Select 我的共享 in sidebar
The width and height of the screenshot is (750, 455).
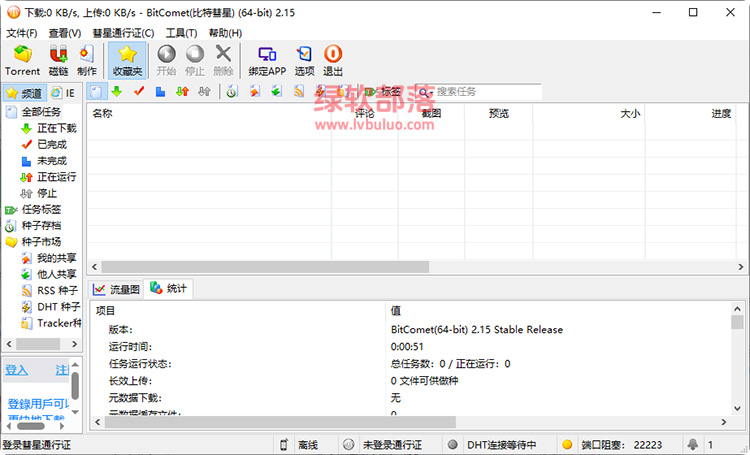pyautogui.click(x=56, y=258)
